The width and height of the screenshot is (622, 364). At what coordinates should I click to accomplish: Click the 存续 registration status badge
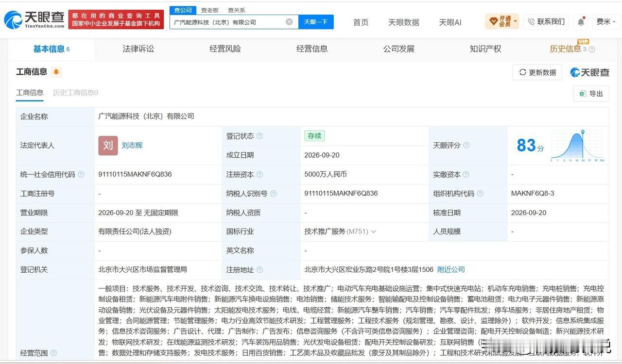point(314,136)
